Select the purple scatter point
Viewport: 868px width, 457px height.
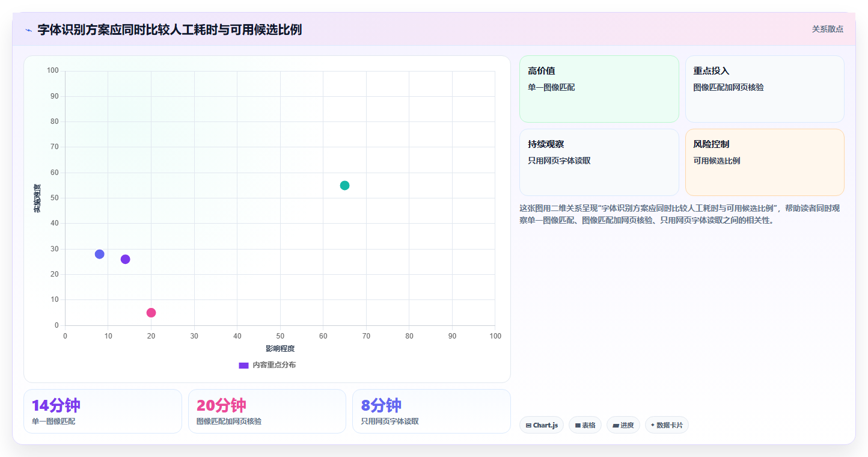click(125, 259)
